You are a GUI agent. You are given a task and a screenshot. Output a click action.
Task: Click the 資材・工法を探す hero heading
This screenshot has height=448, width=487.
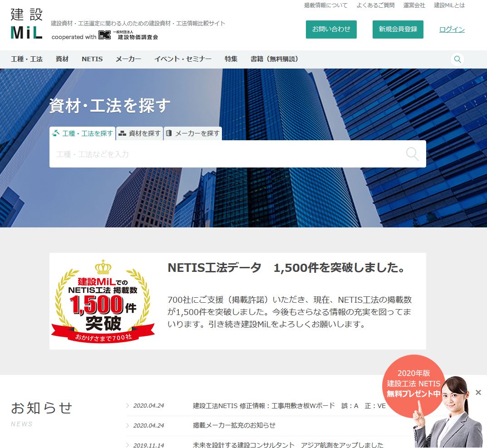tap(110, 106)
